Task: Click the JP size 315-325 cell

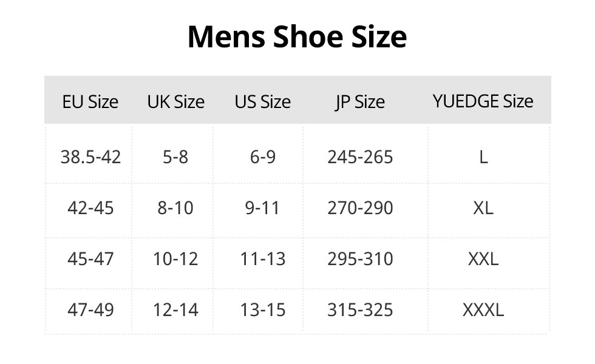Action: point(360,310)
